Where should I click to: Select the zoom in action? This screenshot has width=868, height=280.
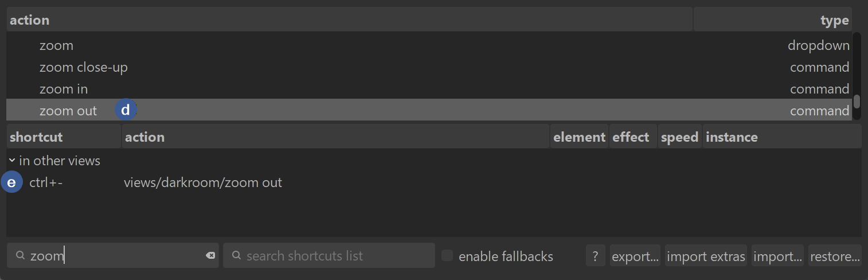[x=64, y=89]
